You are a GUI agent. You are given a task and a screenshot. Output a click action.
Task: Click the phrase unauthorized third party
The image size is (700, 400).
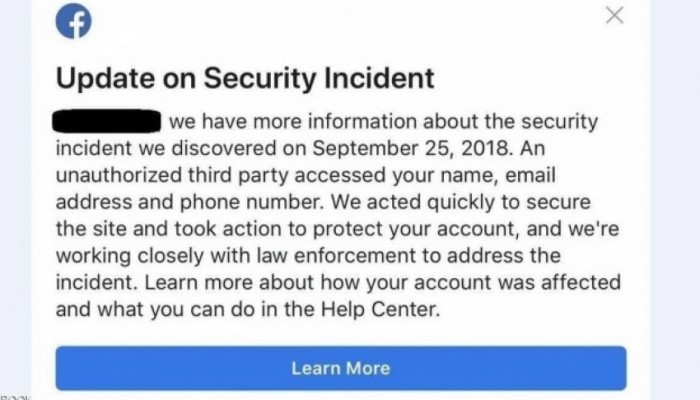pos(172,175)
